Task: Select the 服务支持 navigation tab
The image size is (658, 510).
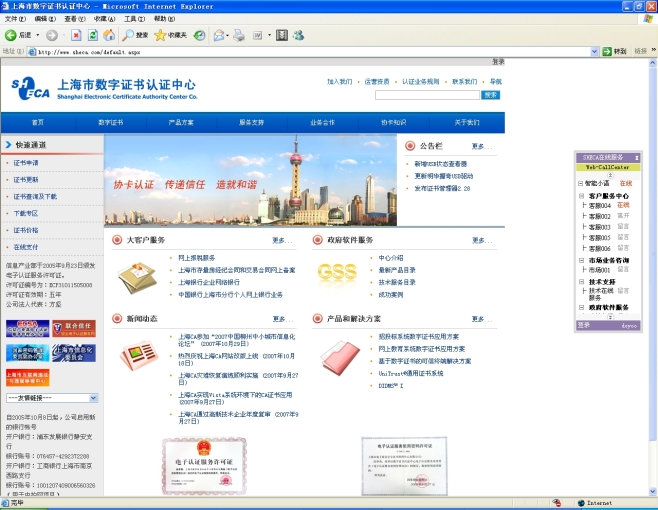Action: (x=251, y=123)
